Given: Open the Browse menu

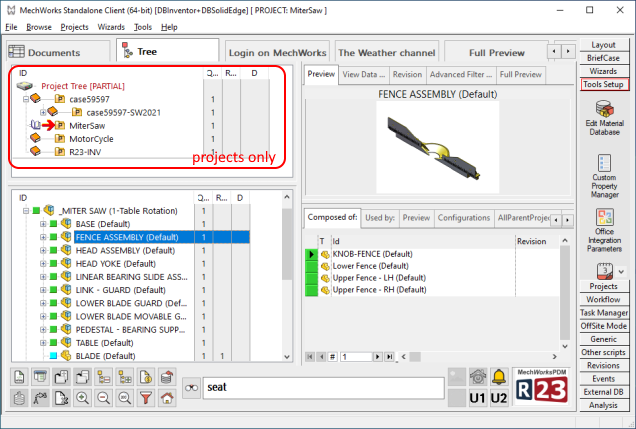Looking at the screenshot, I should click(39, 27).
